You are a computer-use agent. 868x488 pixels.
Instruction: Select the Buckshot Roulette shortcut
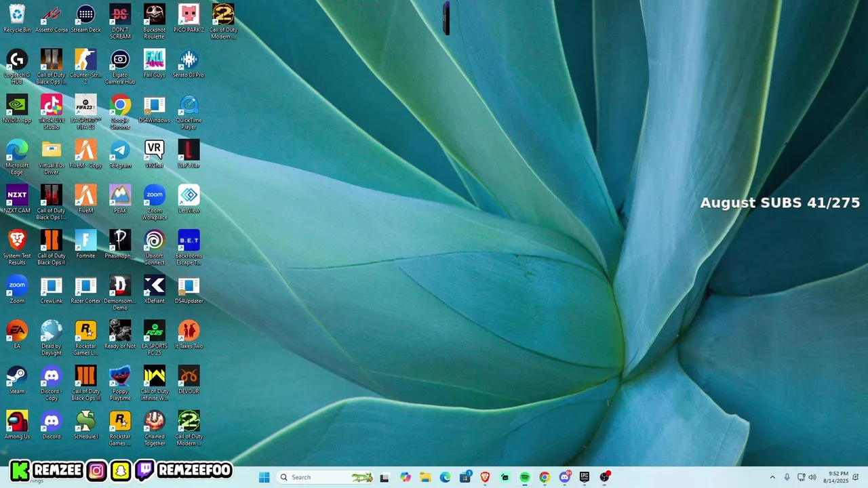point(154,22)
